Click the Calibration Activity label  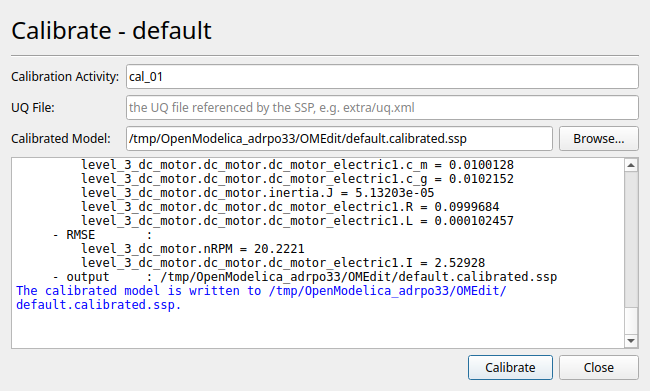point(65,77)
